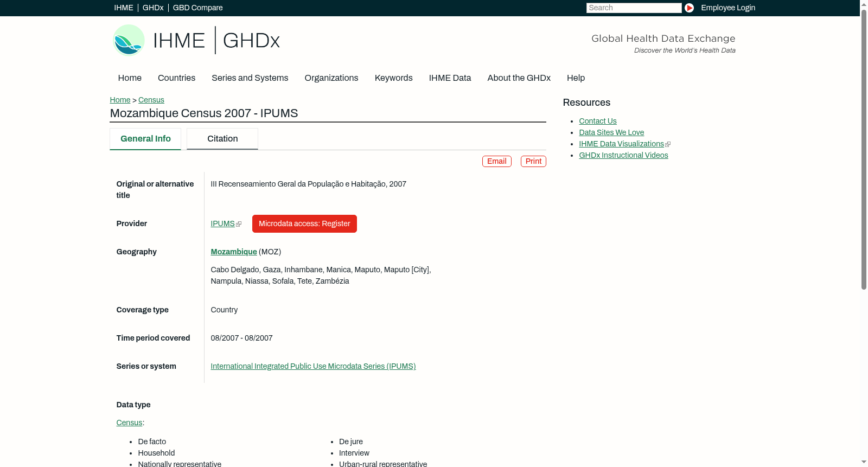Open GBD Compare in top bar
Screen dimensions: 868x467
pos(198,8)
